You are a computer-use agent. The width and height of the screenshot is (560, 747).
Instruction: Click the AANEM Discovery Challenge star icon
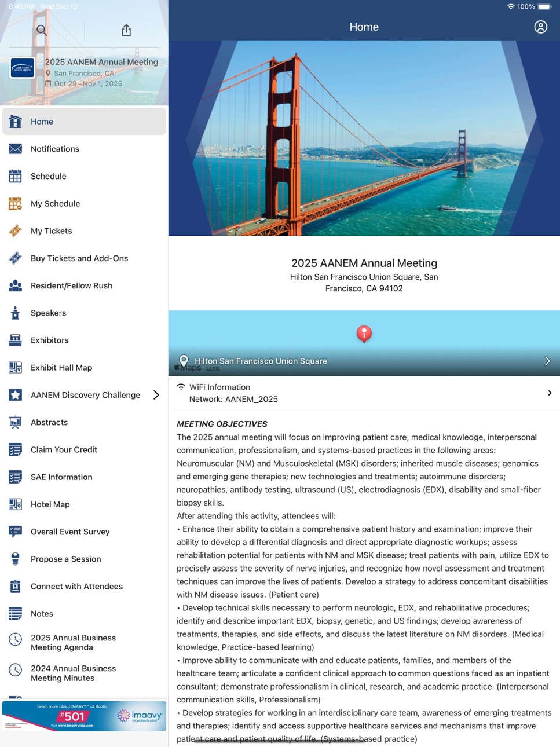click(x=16, y=395)
